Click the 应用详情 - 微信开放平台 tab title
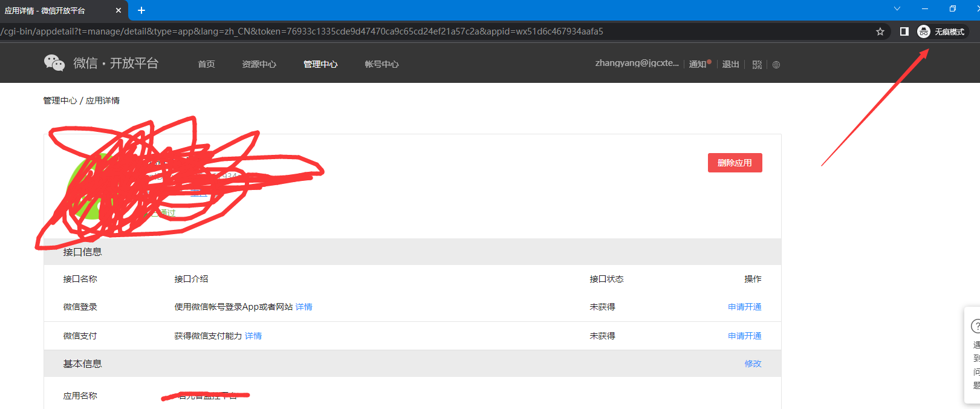This screenshot has width=980, height=409. (x=45, y=10)
